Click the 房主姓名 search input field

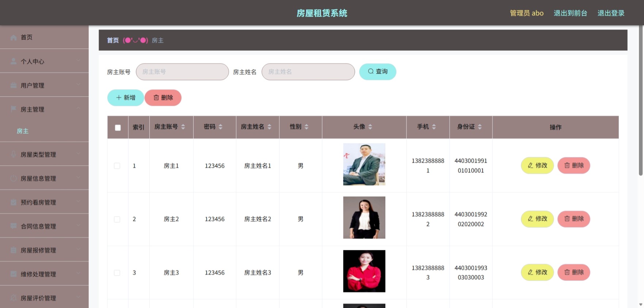308,72
